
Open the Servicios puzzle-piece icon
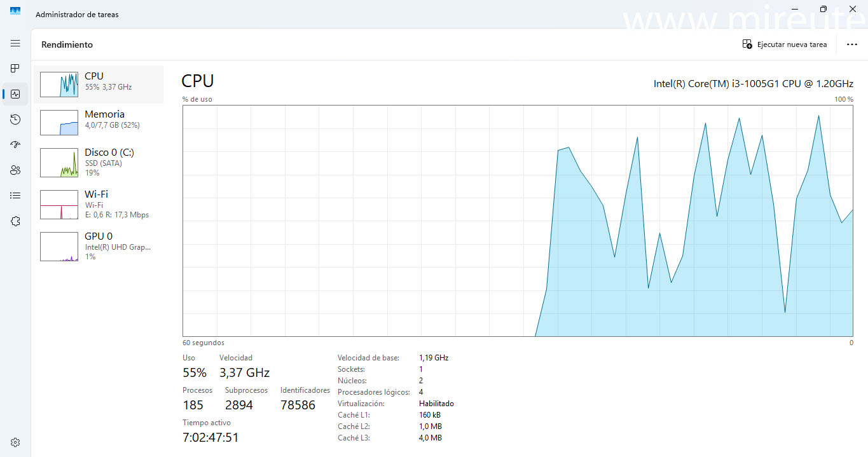15,221
